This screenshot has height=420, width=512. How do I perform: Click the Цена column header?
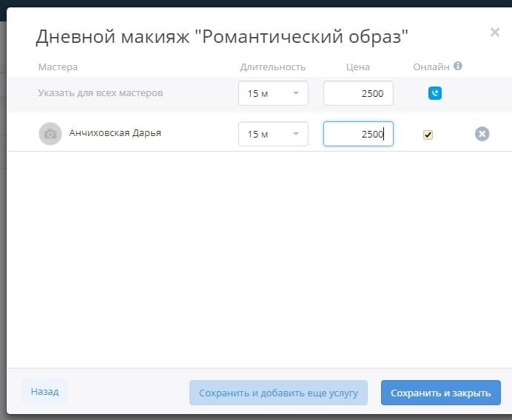tap(358, 67)
